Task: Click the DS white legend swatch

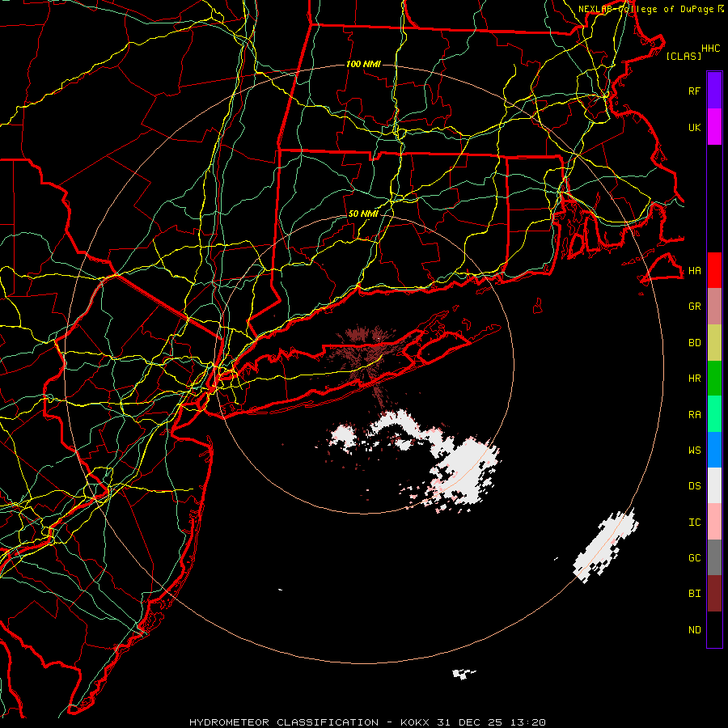Action: [x=714, y=485]
